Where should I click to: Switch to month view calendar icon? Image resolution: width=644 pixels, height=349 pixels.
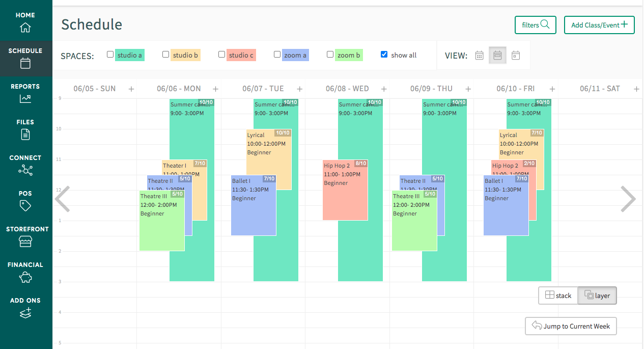click(x=479, y=55)
